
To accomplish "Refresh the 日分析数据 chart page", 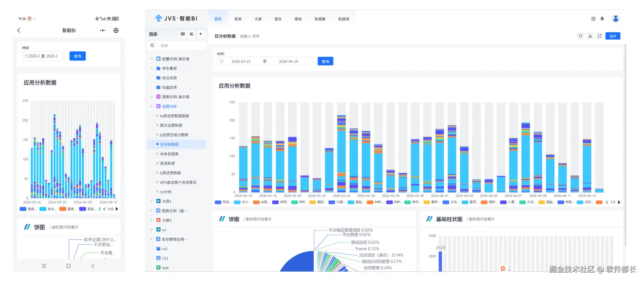I will (x=580, y=36).
